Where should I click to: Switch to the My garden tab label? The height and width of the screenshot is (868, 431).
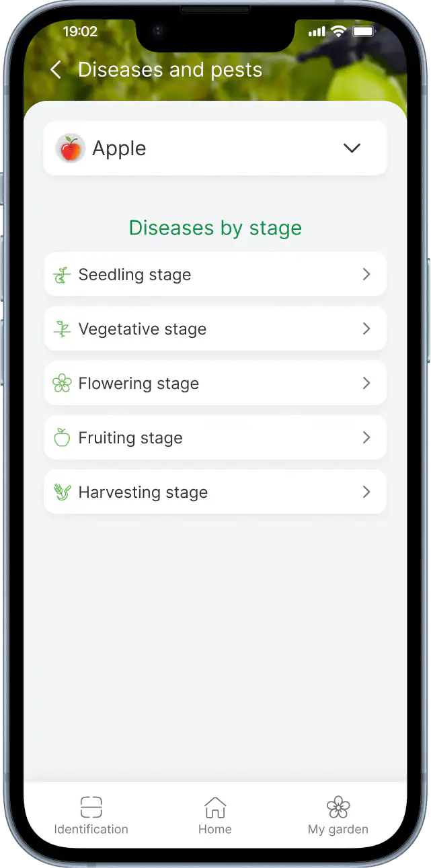coord(338,829)
